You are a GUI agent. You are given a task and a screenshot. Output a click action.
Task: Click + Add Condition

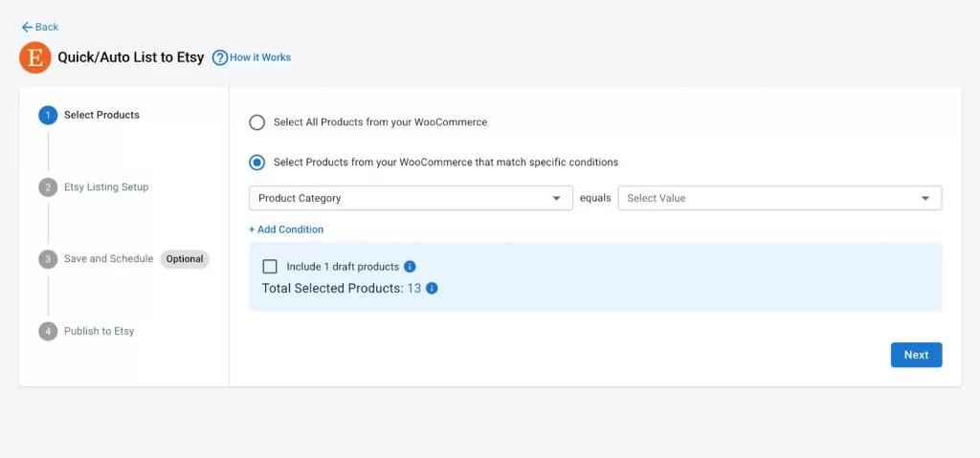[286, 229]
